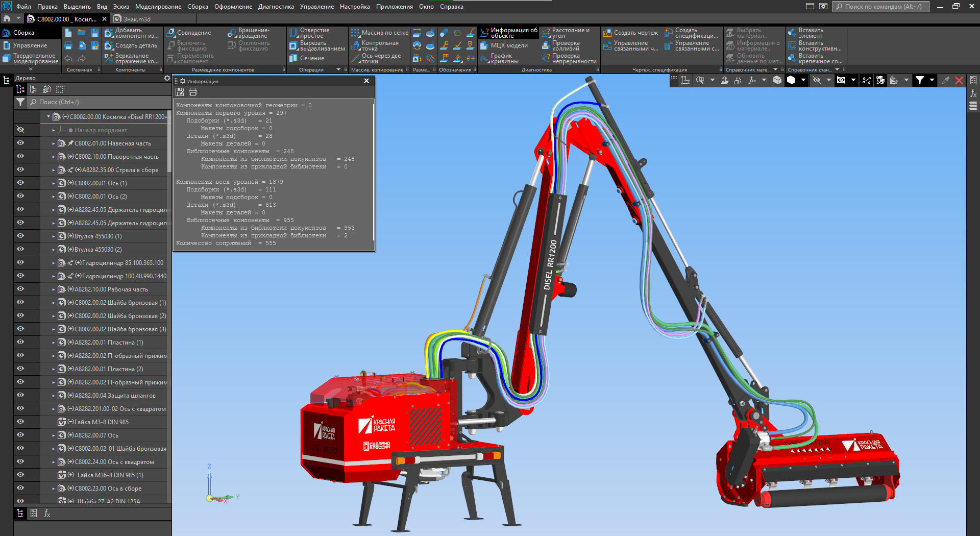
Task: Click the Save icon in Системная toolbar
Action: 94,33
